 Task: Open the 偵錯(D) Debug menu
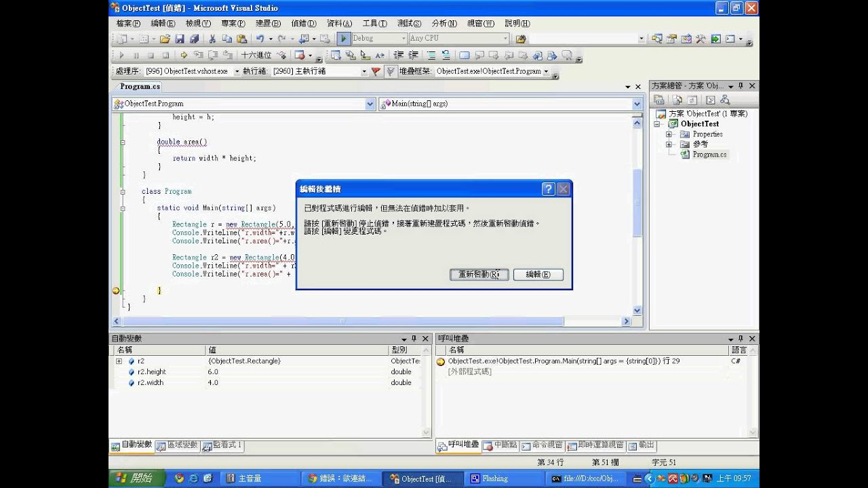(x=303, y=23)
